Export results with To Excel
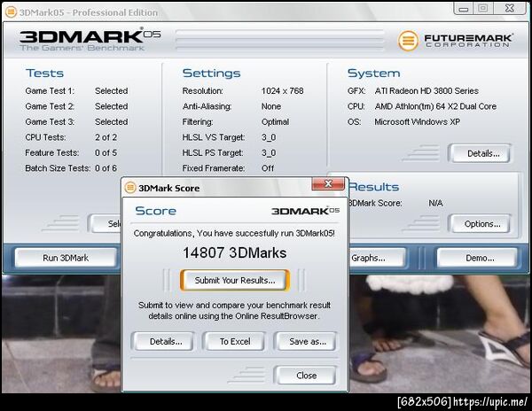The image size is (532, 411). coord(235,341)
